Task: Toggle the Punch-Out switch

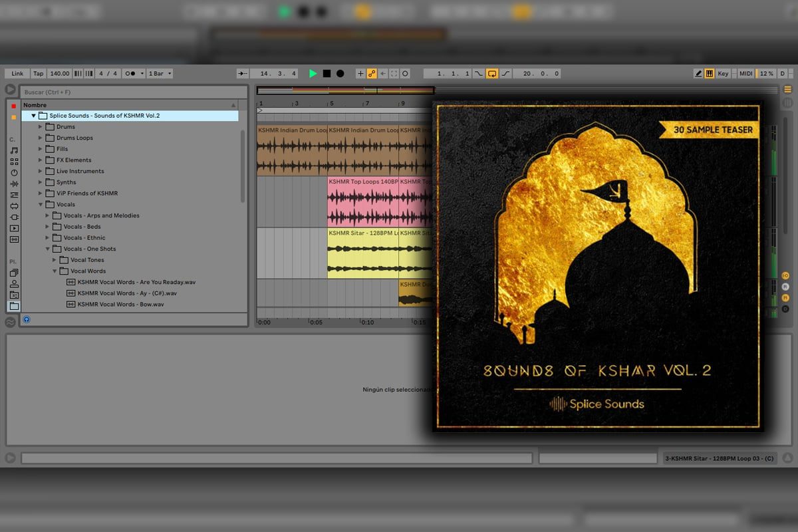Action: [x=506, y=74]
